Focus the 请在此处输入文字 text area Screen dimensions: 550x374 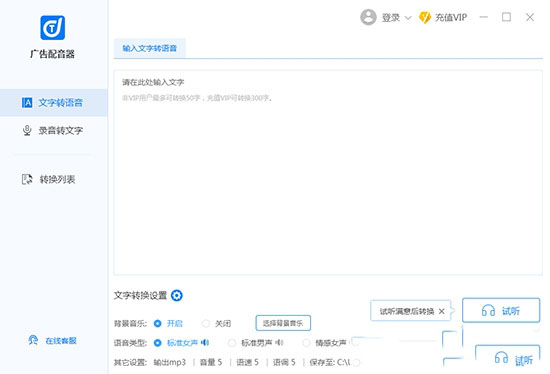[328, 173]
